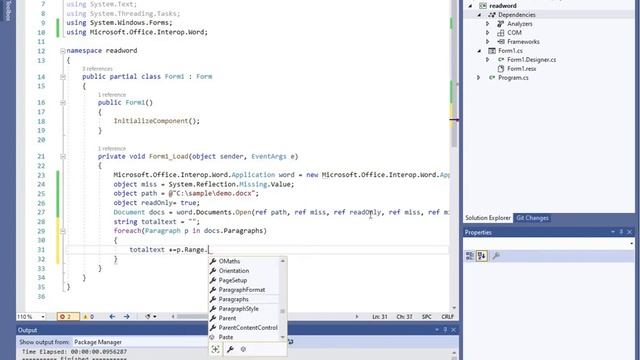Expand the Program.cs node

pyautogui.click(x=478, y=78)
